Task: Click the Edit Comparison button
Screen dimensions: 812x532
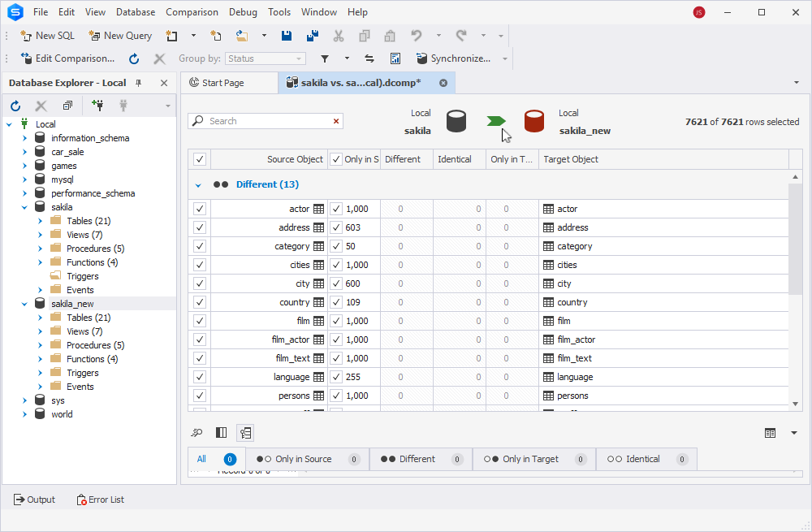Action: [x=68, y=58]
